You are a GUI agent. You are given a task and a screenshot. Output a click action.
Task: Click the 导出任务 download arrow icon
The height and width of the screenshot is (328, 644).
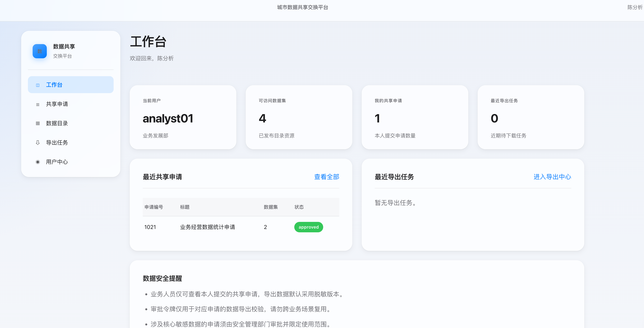(x=38, y=143)
